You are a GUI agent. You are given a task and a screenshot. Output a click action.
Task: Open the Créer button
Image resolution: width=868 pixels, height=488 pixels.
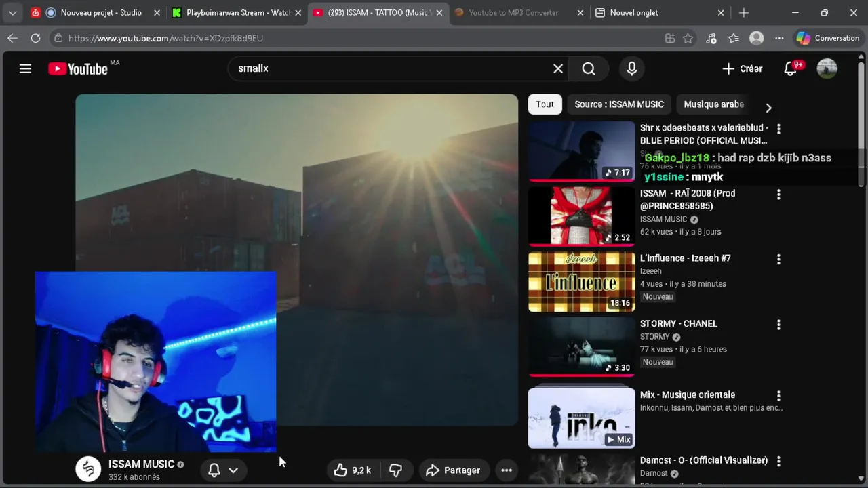point(743,68)
